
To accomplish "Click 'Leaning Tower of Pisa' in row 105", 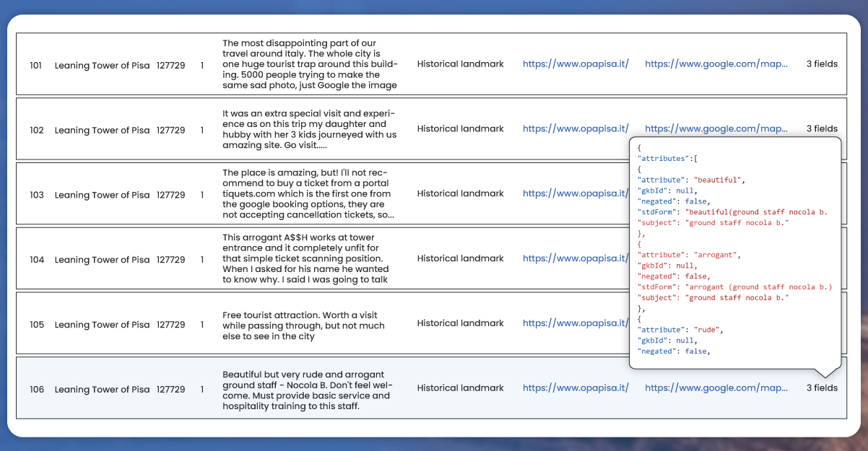I will coord(103,325).
